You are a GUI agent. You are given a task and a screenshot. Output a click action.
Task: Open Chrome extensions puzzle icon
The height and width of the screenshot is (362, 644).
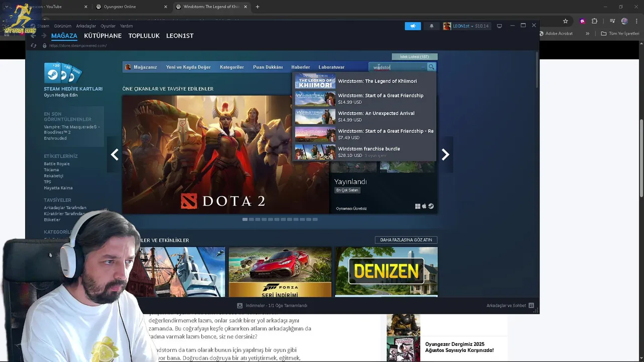[594, 21]
